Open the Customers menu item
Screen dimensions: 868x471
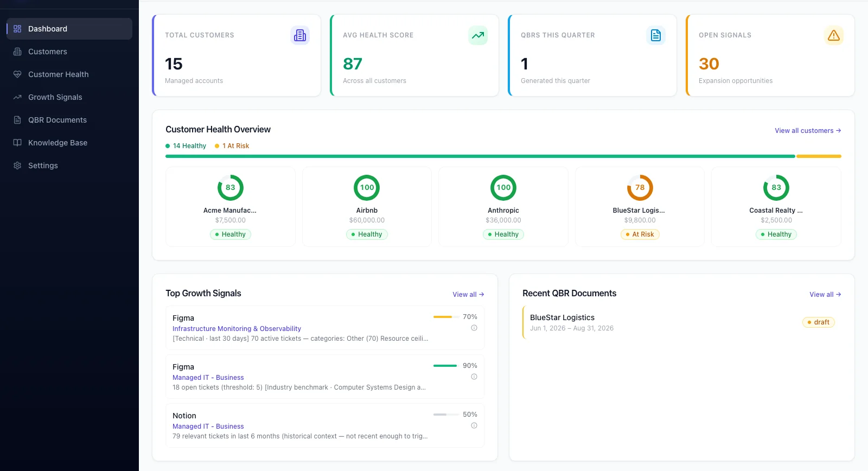click(x=69, y=52)
